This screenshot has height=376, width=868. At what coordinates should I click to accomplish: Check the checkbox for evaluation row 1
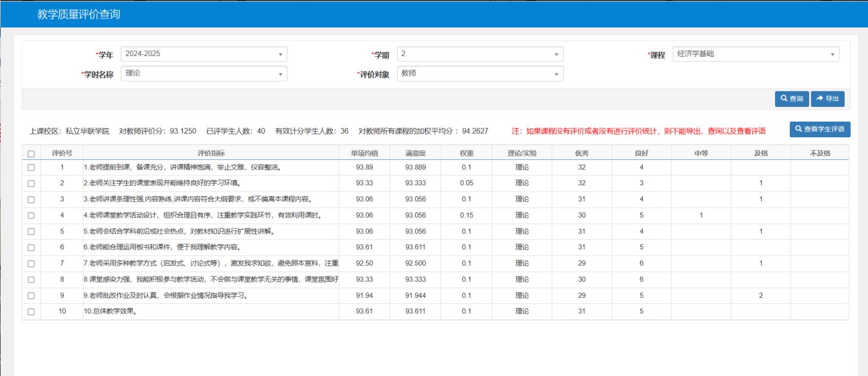point(31,168)
